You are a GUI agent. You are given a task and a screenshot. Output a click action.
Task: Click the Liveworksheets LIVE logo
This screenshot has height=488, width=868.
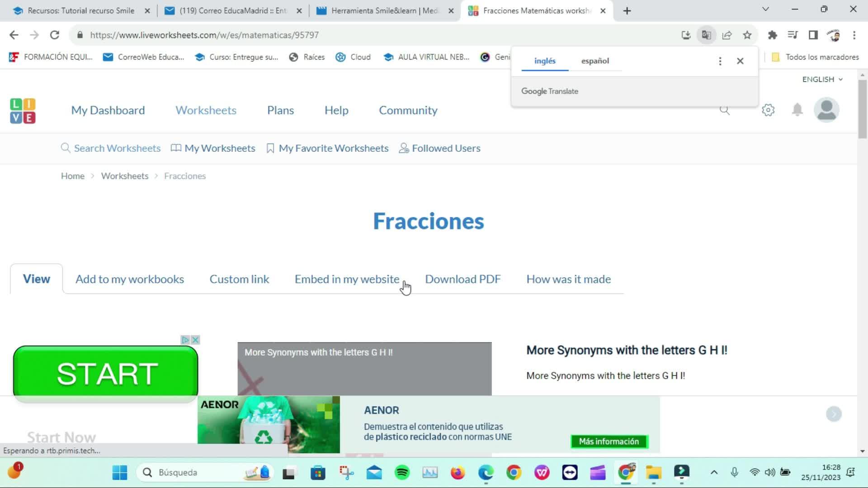(x=23, y=111)
